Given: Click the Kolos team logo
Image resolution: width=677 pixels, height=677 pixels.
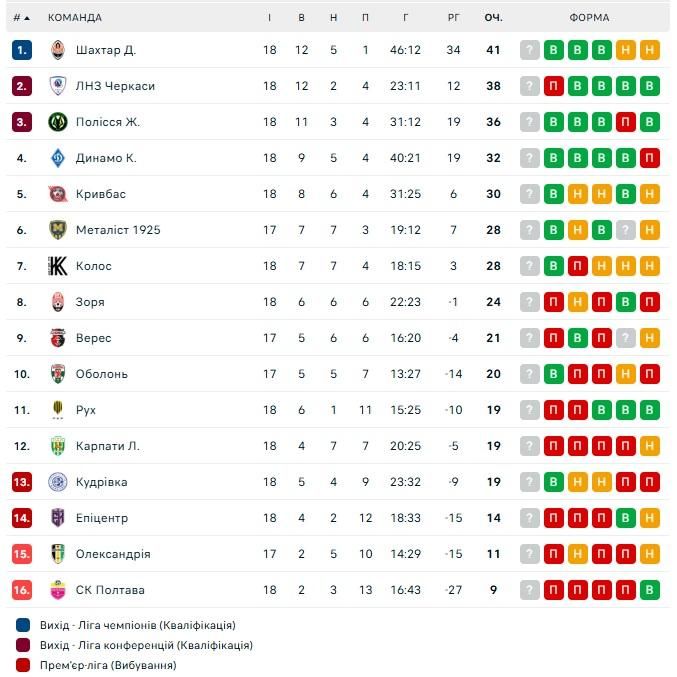Looking at the screenshot, I should (x=58, y=266).
